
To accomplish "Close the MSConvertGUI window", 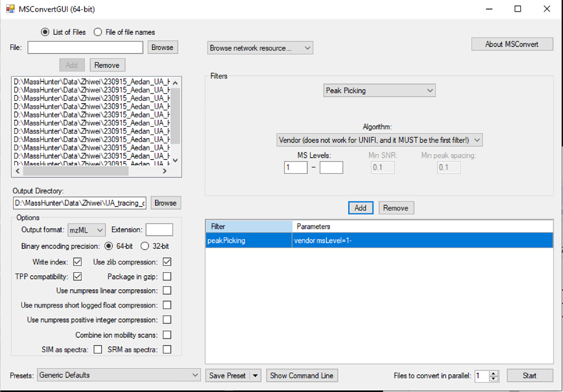I will (547, 9).
